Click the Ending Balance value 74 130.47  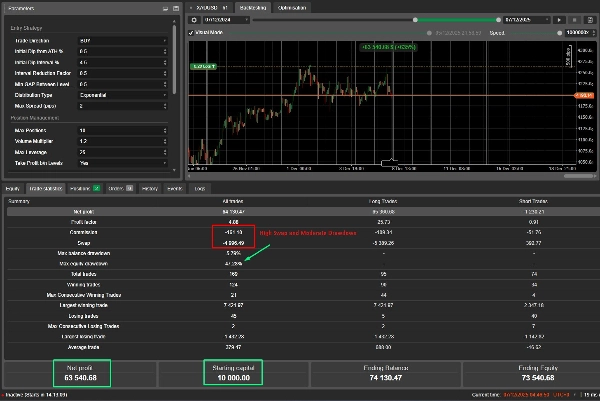pyautogui.click(x=386, y=378)
